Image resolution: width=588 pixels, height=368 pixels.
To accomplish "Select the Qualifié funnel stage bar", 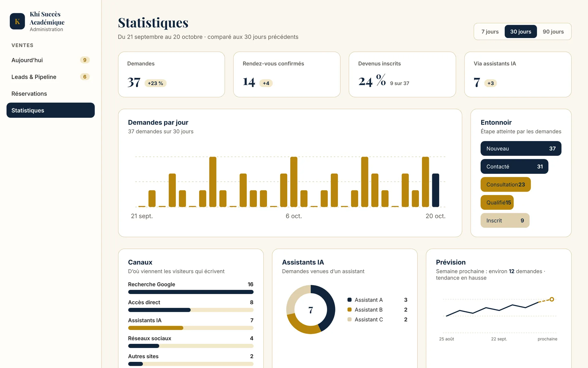I will [x=497, y=202].
